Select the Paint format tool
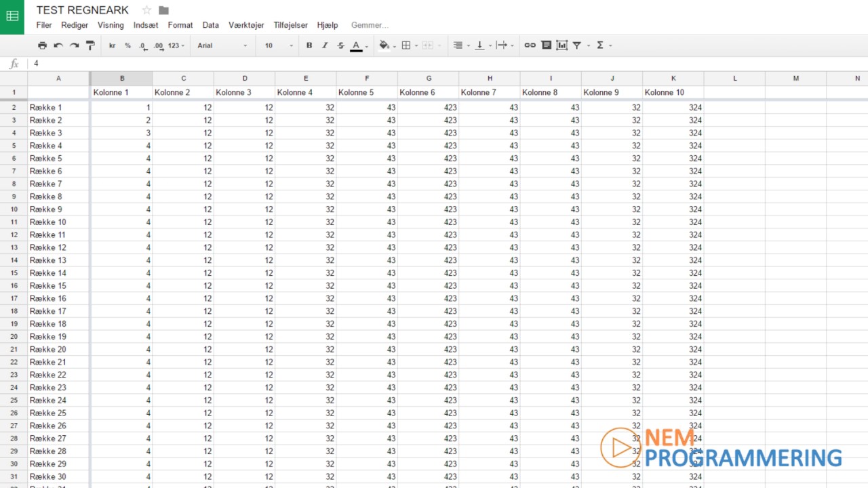This screenshot has height=488, width=868. pyautogui.click(x=90, y=45)
